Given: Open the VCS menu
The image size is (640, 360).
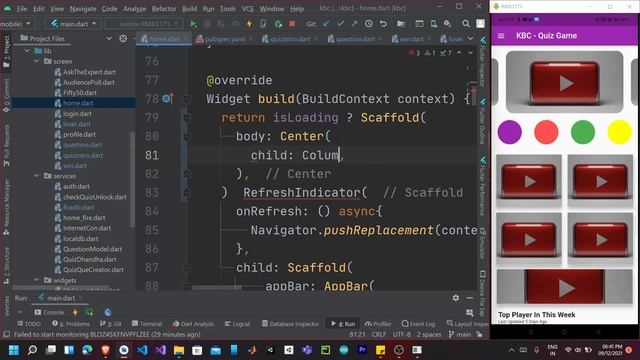Looking at the screenshot, I should click(247, 9).
